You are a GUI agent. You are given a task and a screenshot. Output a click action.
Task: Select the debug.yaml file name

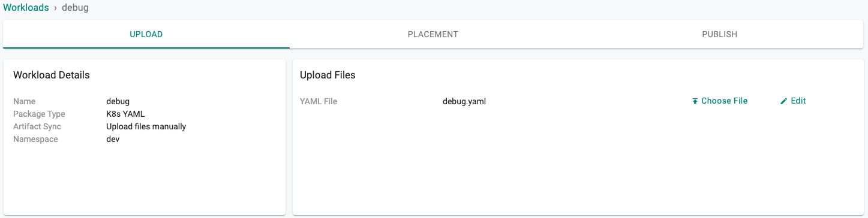tap(464, 101)
